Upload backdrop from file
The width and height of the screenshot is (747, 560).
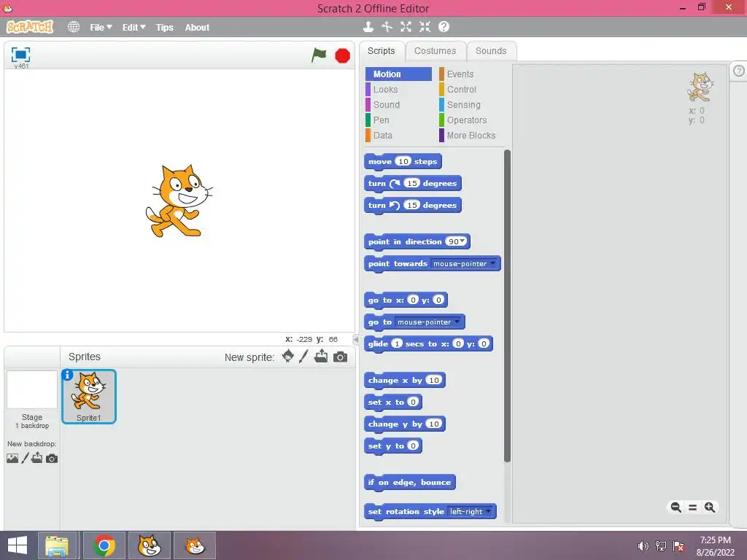click(37, 458)
